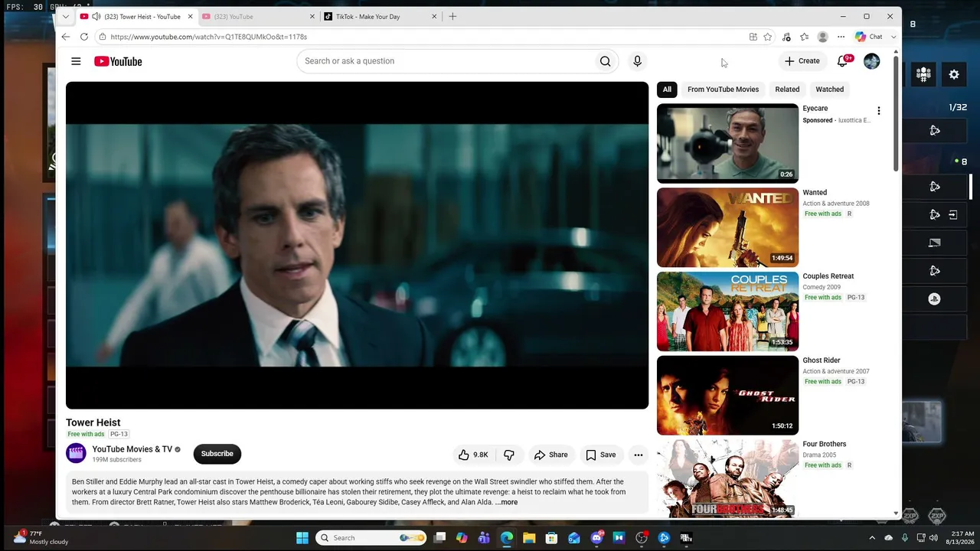Open the Ghost Rider movie thumbnail
The height and width of the screenshot is (551, 980).
click(x=727, y=395)
